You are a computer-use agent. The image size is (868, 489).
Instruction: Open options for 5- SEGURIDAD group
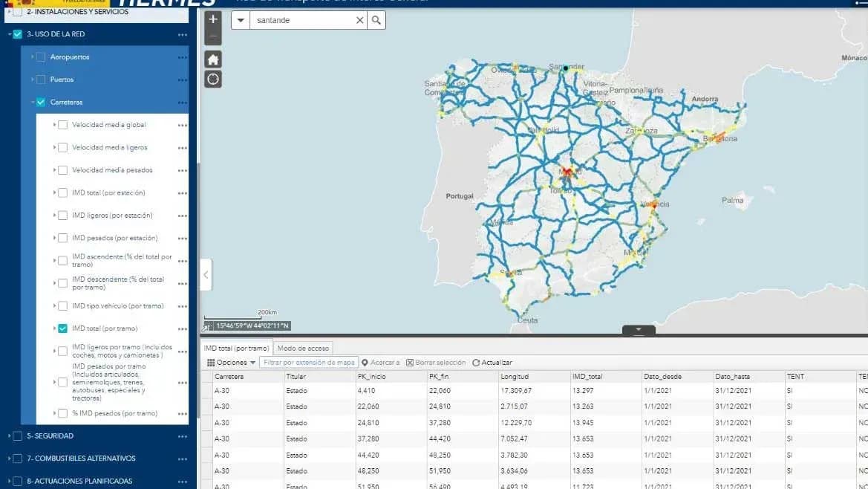(182, 436)
